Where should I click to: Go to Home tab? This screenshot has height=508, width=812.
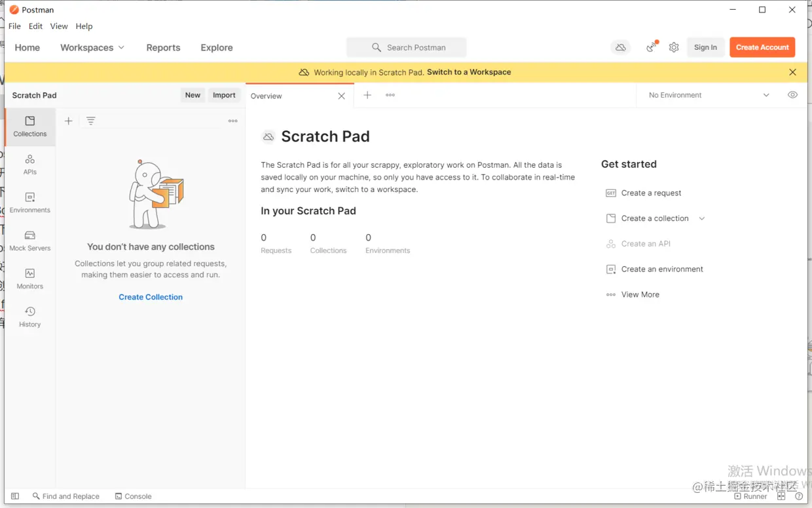click(28, 47)
